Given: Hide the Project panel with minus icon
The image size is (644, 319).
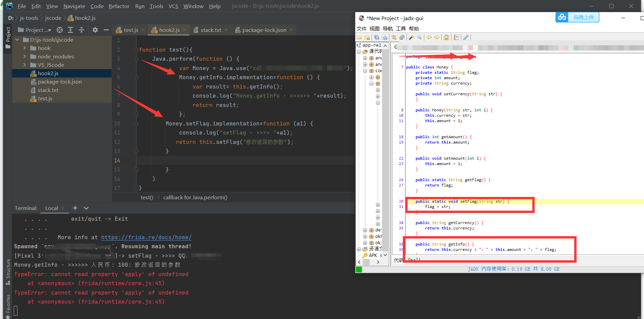Looking at the screenshot, I should [x=106, y=30].
